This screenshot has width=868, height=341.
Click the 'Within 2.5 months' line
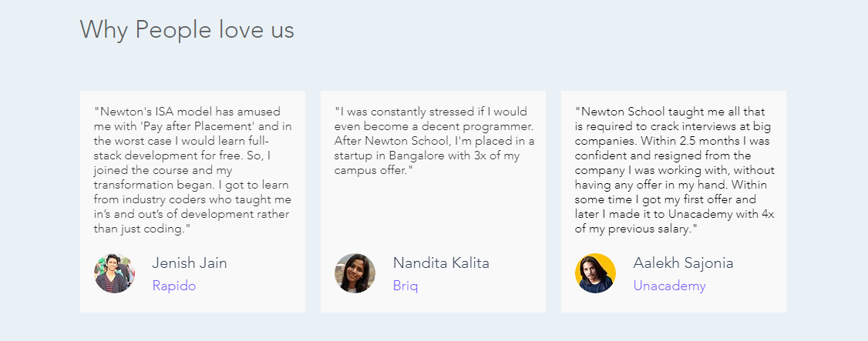pos(673,141)
